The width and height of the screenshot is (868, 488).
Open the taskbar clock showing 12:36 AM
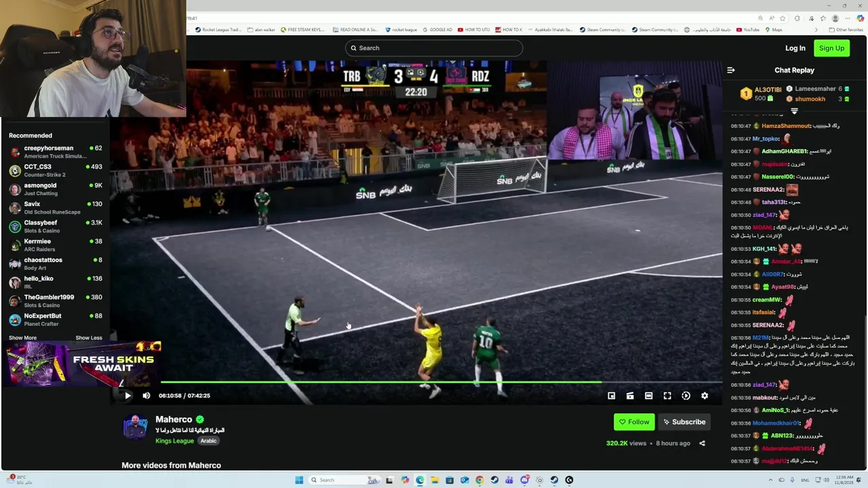point(844,480)
